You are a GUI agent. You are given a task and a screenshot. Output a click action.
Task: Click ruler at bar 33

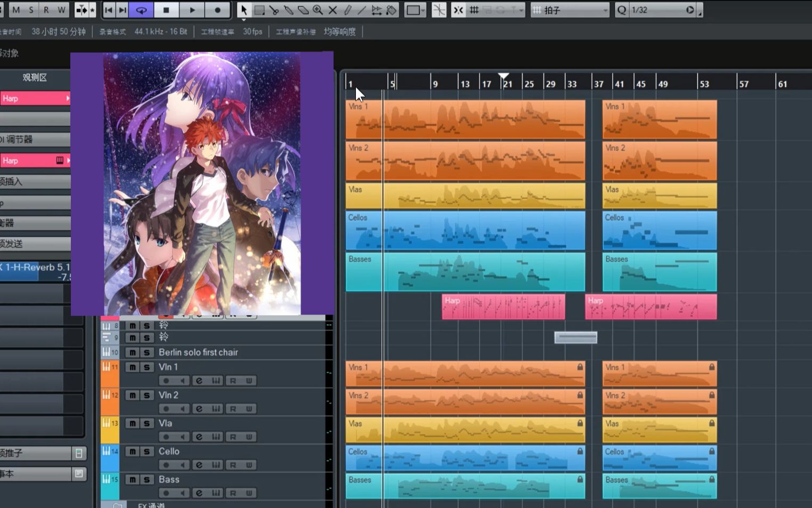[x=572, y=84]
